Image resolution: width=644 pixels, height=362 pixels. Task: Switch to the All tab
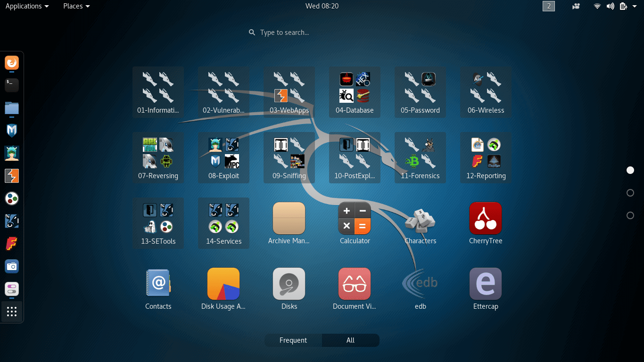(350, 340)
